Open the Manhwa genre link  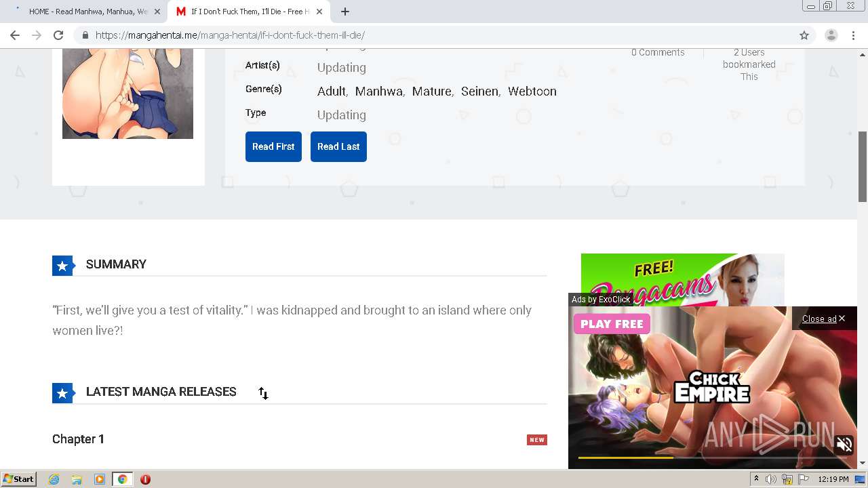pyautogui.click(x=379, y=91)
